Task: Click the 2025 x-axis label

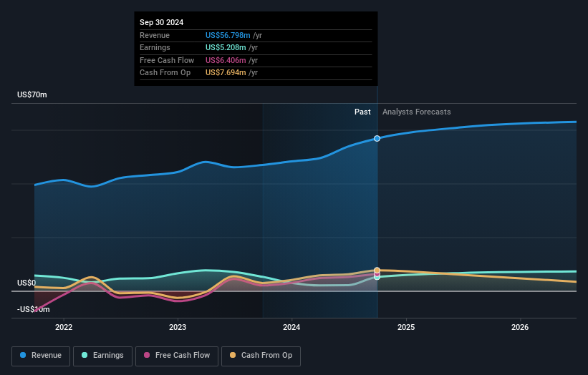Action: tap(406, 328)
